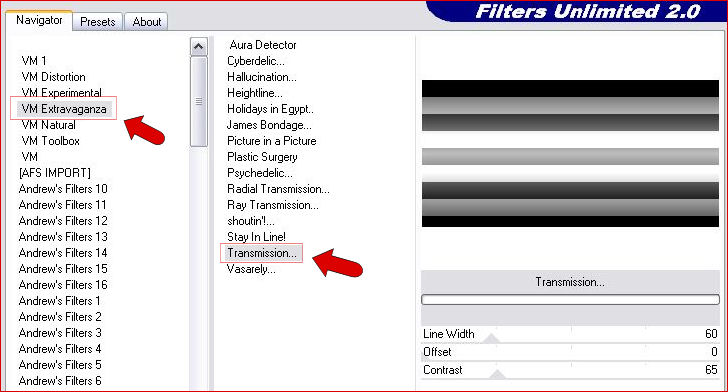This screenshot has height=392, width=728.
Task: Select VM 1 filter category
Action: click(x=34, y=61)
